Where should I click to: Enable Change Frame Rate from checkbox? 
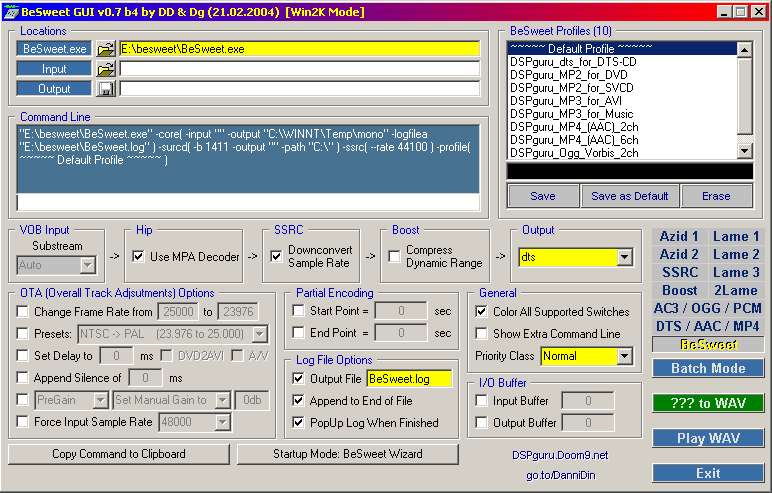(x=23, y=312)
